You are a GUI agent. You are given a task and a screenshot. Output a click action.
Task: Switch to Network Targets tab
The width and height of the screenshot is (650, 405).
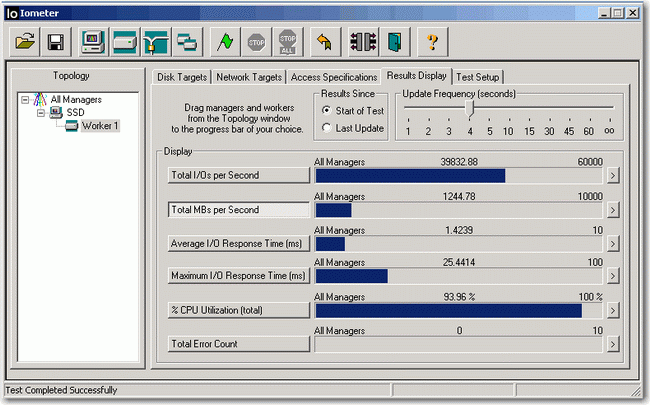tap(249, 77)
